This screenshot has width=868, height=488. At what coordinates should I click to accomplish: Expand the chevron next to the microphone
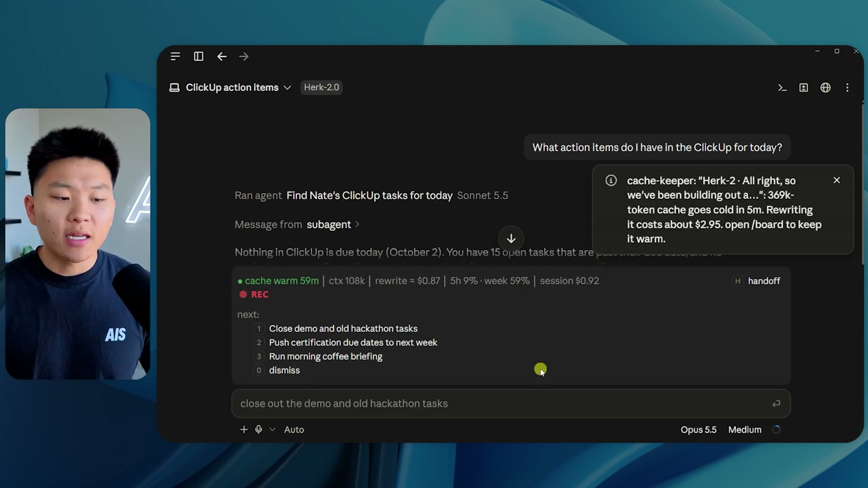(272, 429)
